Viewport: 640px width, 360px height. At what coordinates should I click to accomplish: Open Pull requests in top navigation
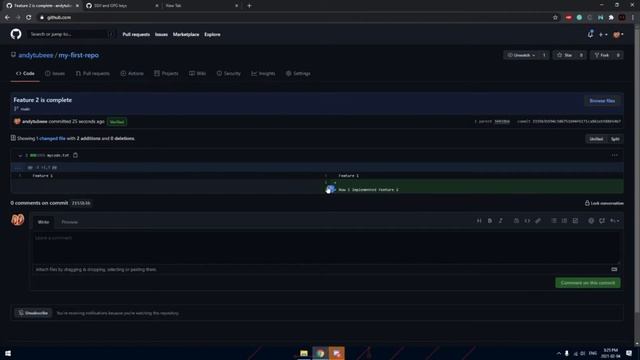[x=136, y=34]
